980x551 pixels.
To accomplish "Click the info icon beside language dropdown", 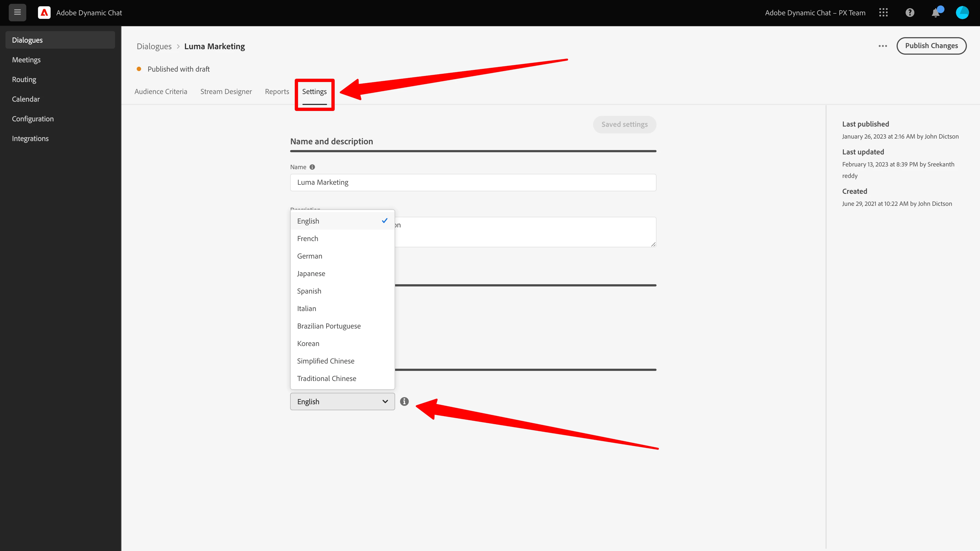I will (x=404, y=401).
